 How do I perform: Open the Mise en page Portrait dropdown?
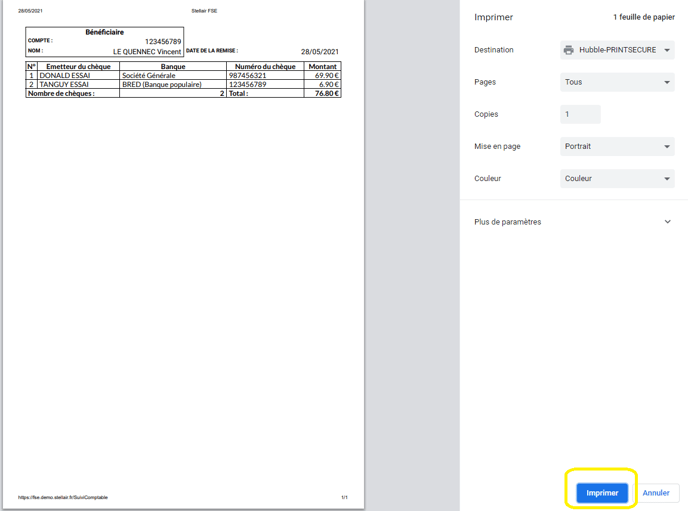[x=617, y=146]
